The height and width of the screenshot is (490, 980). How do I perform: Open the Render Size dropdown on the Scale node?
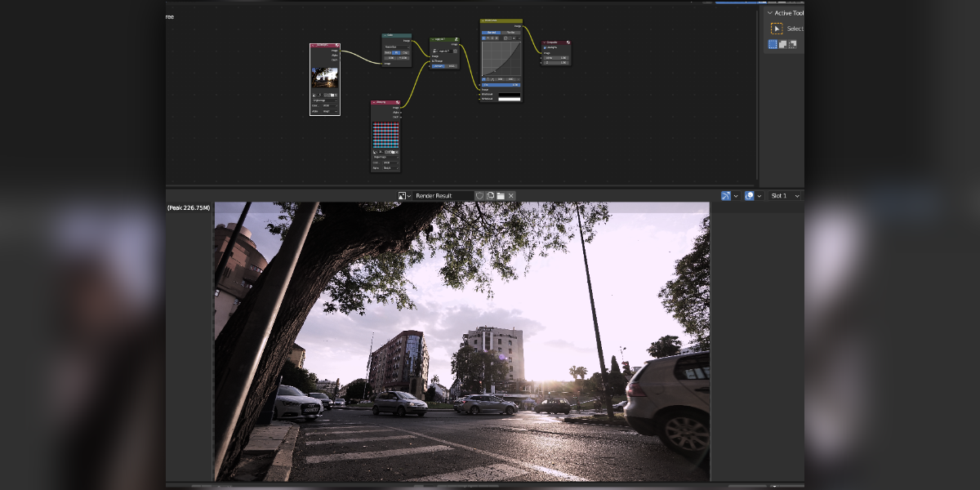(x=397, y=47)
